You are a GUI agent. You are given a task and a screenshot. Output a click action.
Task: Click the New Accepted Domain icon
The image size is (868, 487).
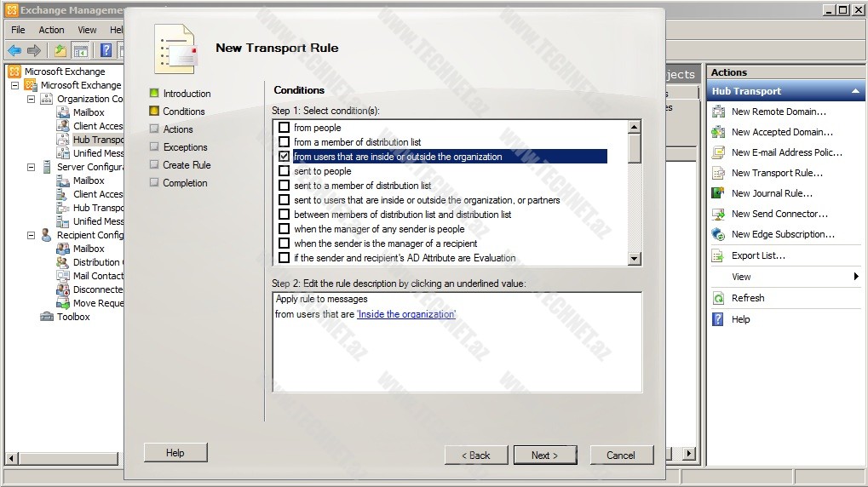[x=718, y=132]
